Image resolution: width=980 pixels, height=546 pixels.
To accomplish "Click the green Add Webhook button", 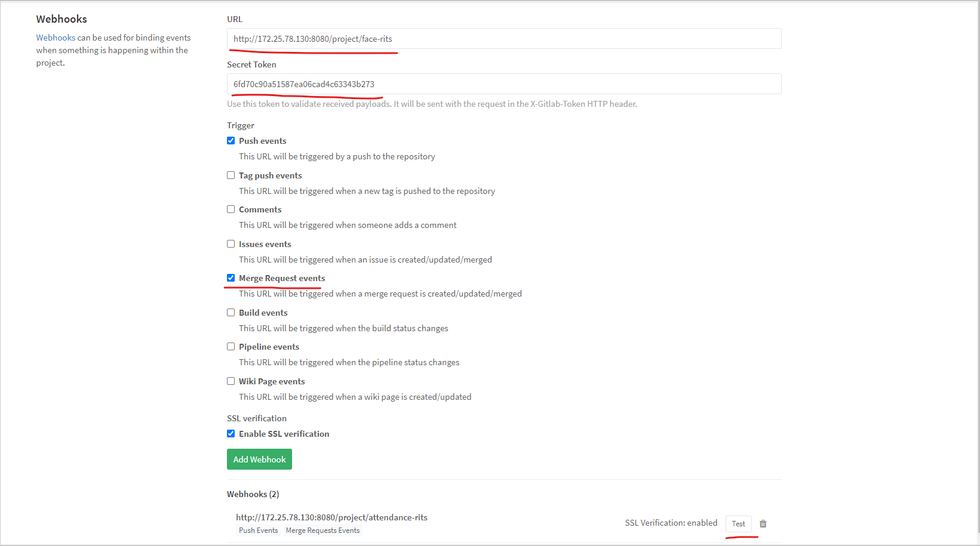I will pyautogui.click(x=259, y=459).
